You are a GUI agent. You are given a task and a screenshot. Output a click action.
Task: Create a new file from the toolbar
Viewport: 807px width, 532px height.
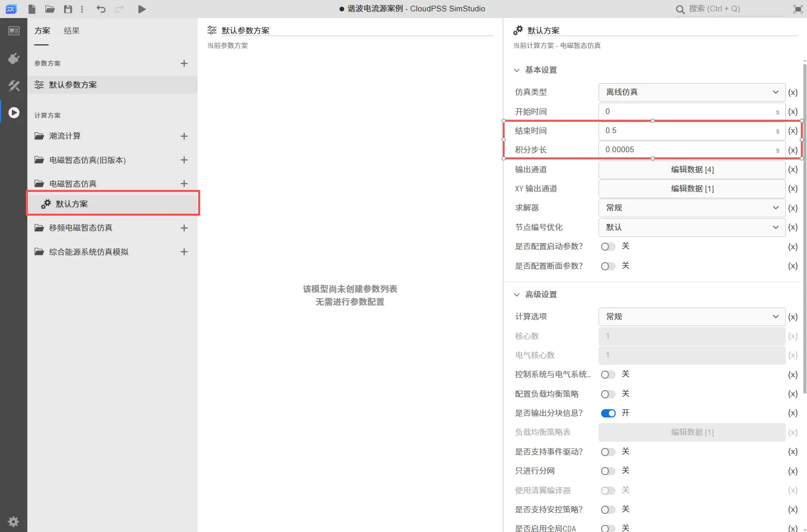pos(31,9)
